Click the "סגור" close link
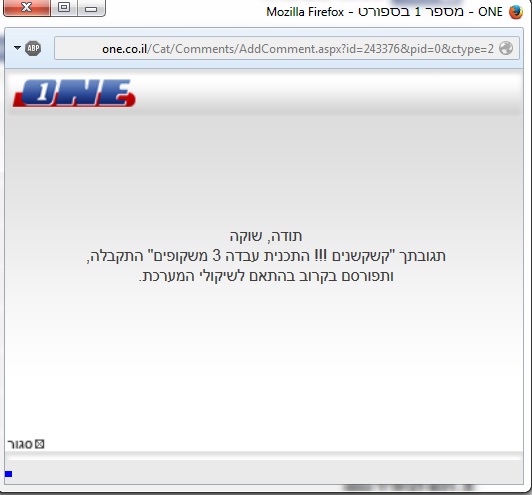Screen dimensions: 532x495 [x=20, y=444]
